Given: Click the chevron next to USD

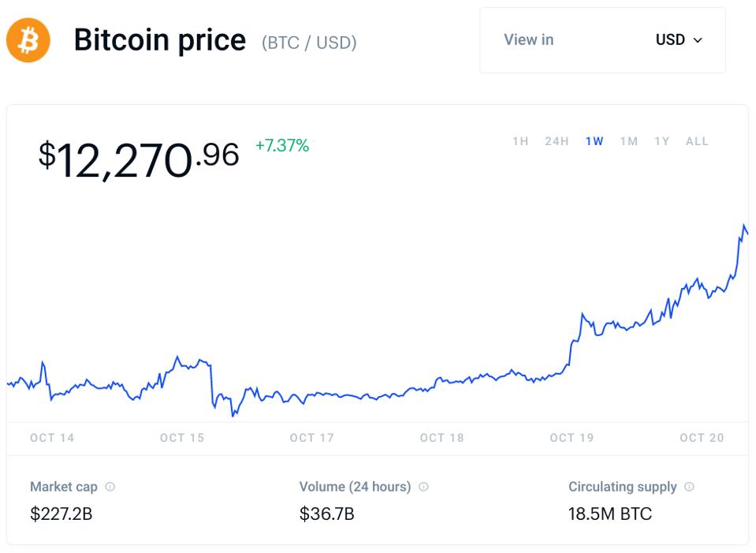Looking at the screenshot, I should click(697, 40).
